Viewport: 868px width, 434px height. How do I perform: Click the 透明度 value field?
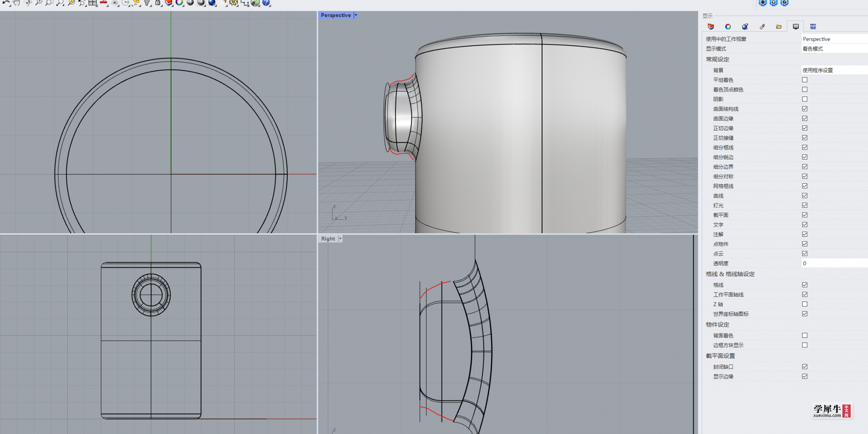(x=834, y=263)
